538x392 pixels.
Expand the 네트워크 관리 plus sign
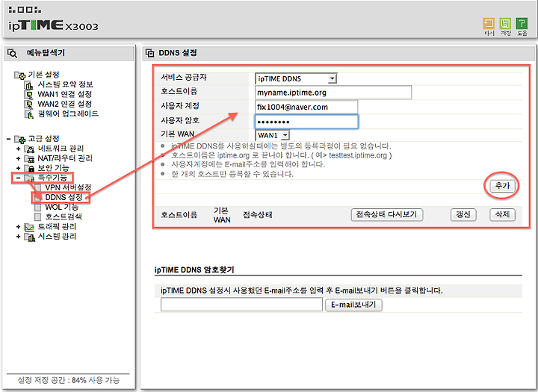pos(18,149)
